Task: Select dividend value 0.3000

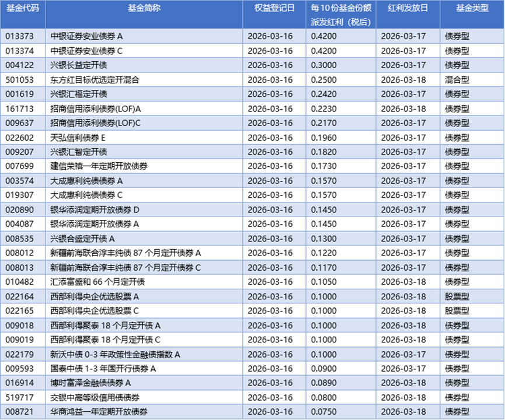Action: [x=323, y=65]
